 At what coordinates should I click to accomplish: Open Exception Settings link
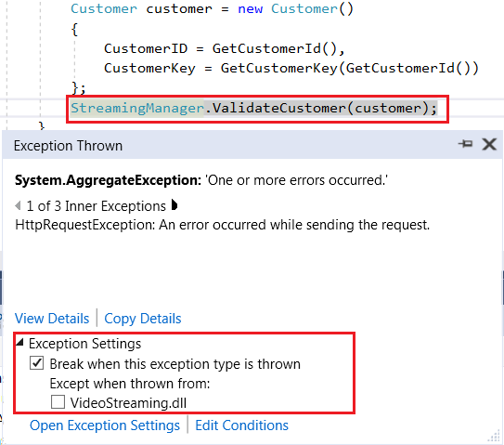(x=105, y=425)
